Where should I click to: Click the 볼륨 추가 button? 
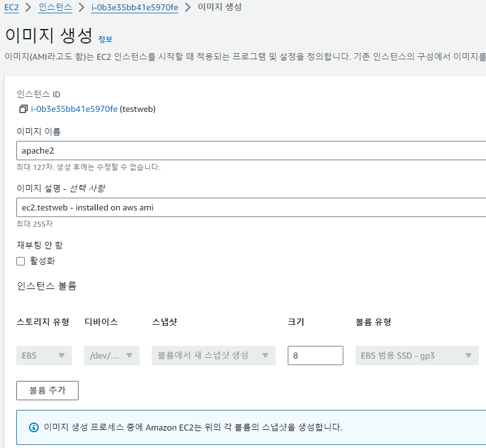(47, 391)
